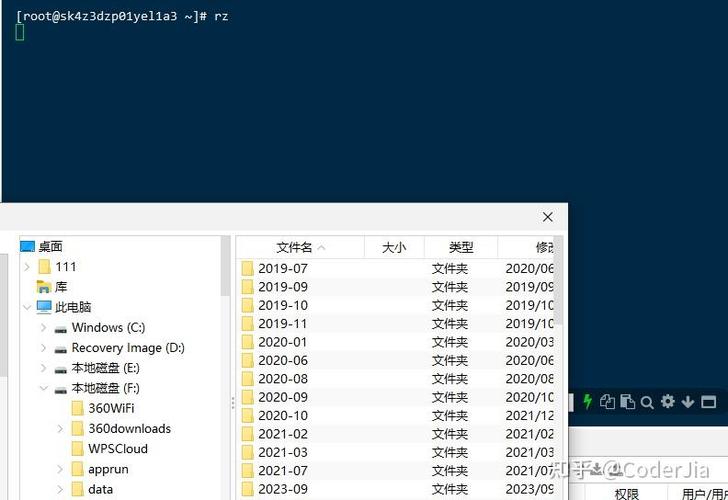Select the 2020-09 folder name
This screenshot has width=728, height=500.
[283, 397]
